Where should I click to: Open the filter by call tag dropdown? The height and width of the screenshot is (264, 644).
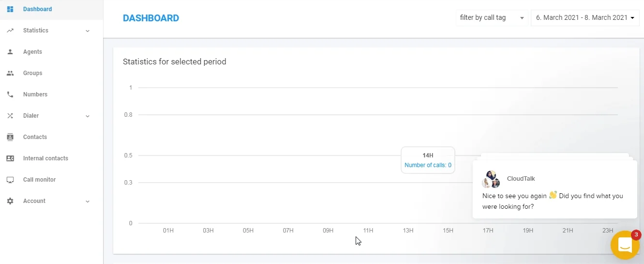(x=492, y=18)
